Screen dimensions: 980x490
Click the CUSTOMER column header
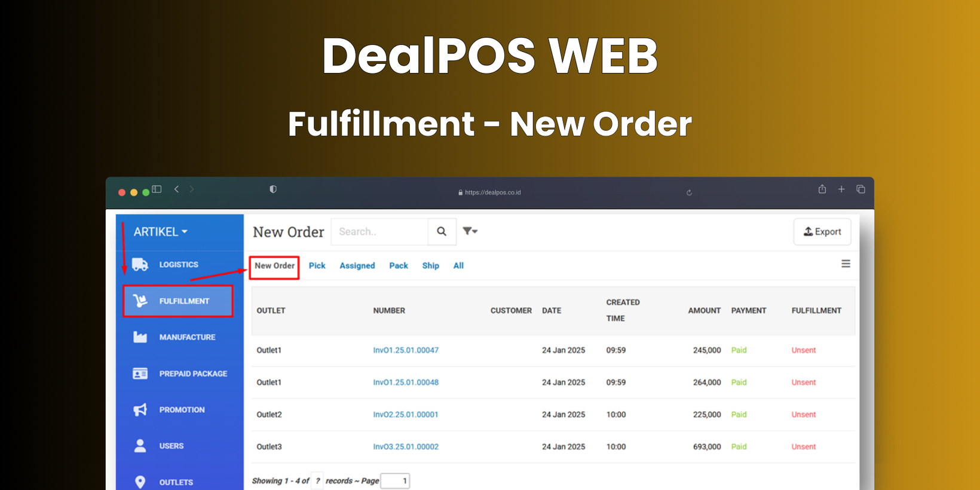tap(511, 311)
